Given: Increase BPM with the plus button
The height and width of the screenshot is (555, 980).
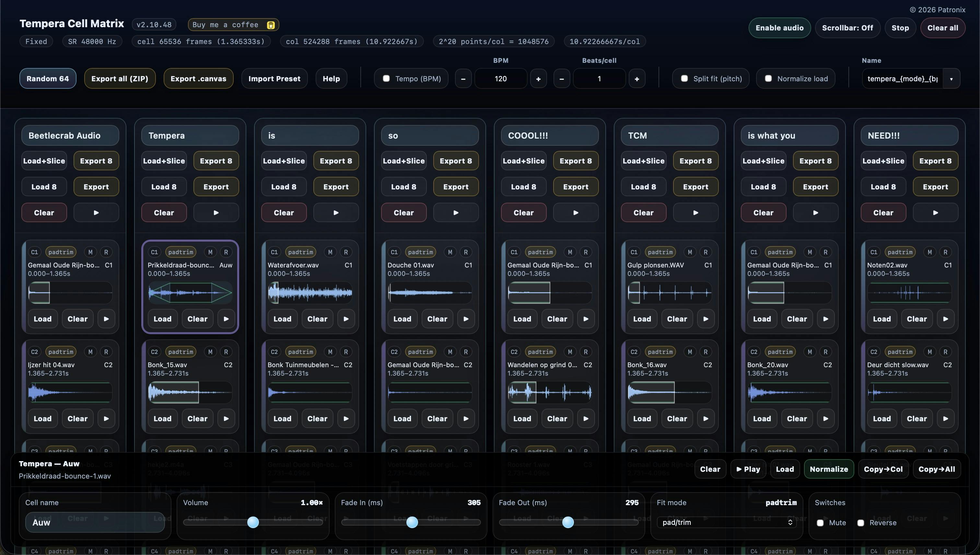Looking at the screenshot, I should (x=538, y=79).
